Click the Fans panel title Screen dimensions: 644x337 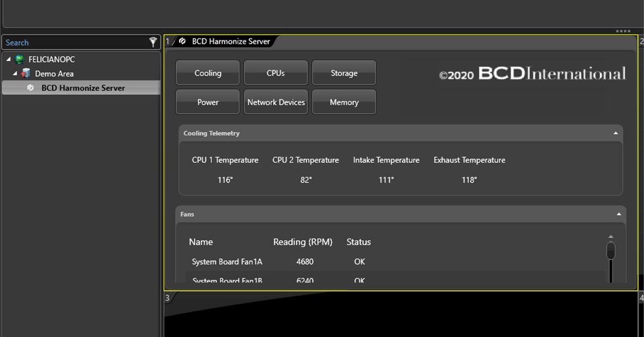click(187, 214)
